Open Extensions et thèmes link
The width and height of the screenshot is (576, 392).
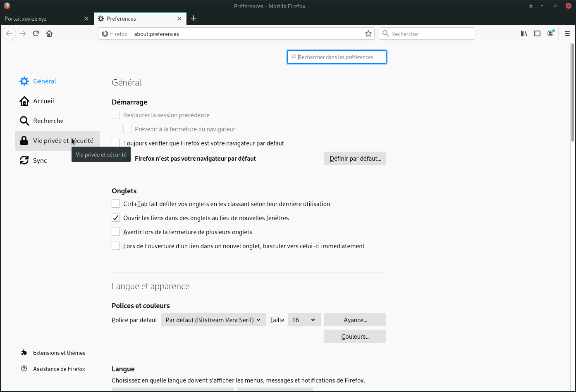59,353
